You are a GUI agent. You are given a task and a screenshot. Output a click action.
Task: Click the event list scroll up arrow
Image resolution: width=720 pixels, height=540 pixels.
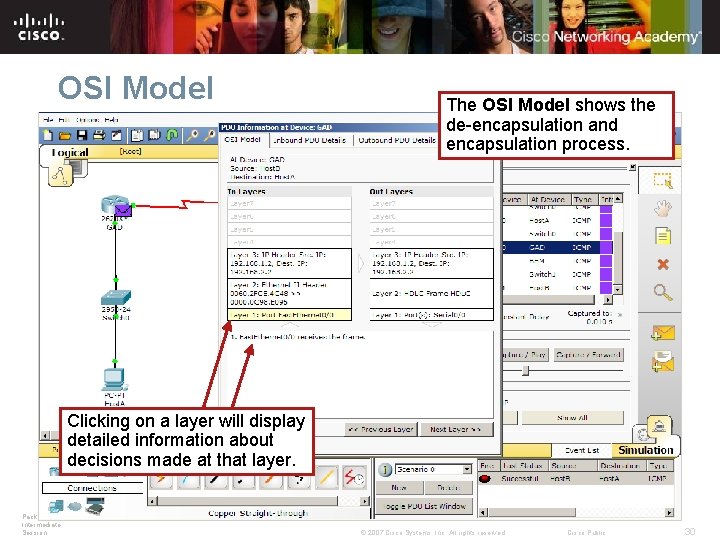618,198
